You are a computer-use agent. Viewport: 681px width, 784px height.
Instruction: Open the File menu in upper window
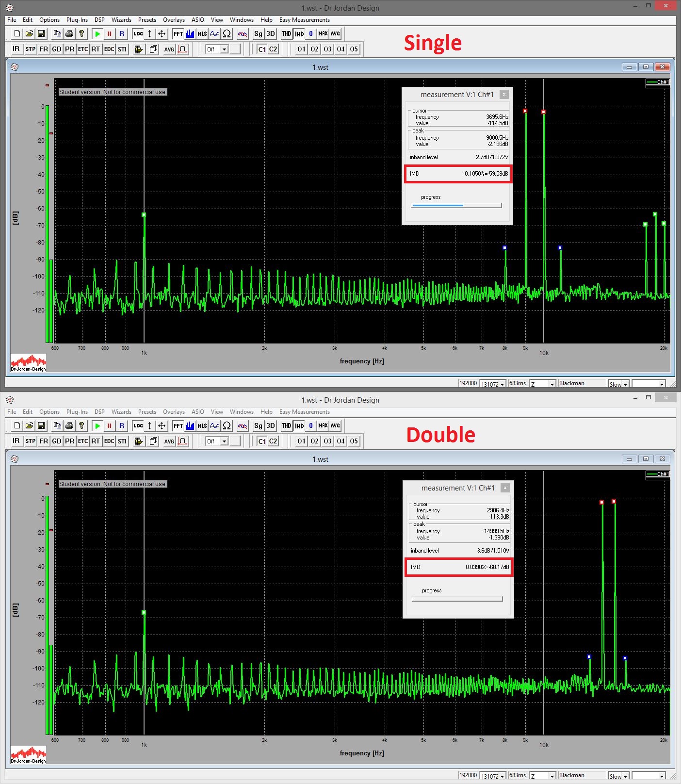(x=12, y=20)
